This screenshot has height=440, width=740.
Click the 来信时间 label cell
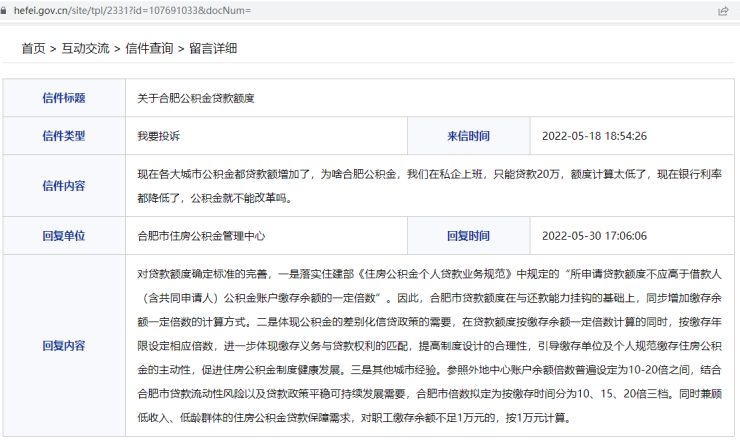click(x=468, y=136)
